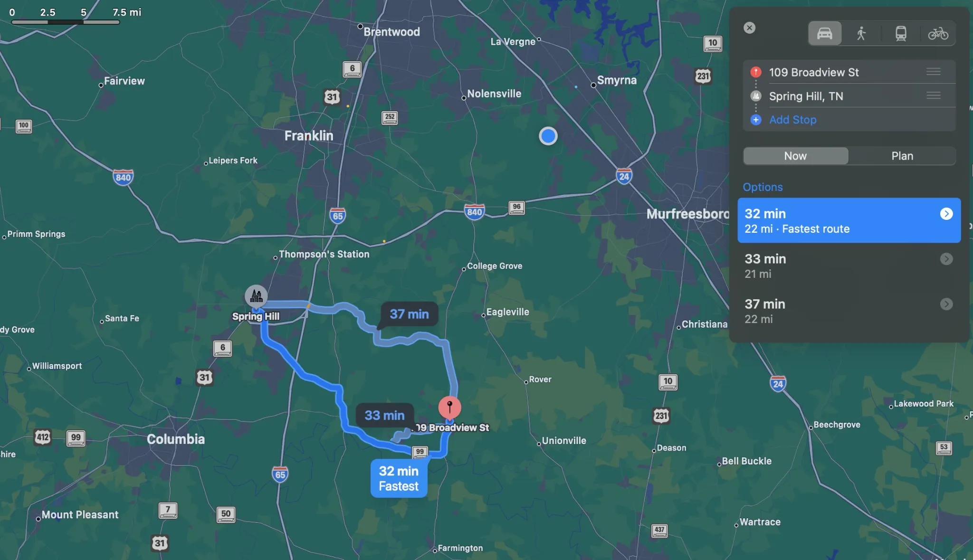Select the transit train icon
Image resolution: width=973 pixels, height=560 pixels.
[901, 34]
